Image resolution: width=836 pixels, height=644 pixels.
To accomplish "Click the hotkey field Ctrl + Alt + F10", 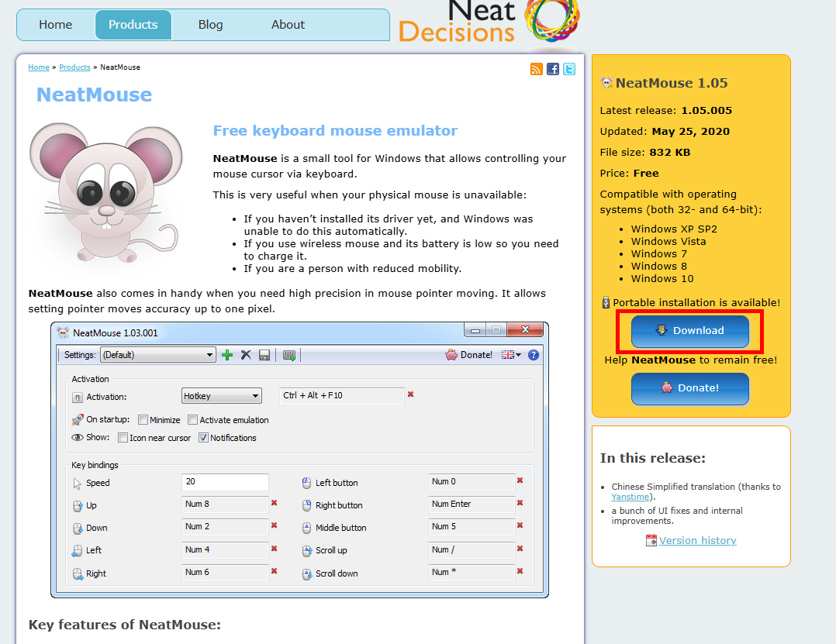I will point(342,396).
